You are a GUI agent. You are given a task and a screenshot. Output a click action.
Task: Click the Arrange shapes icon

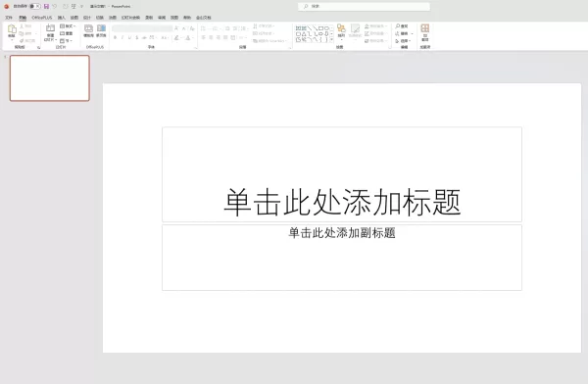tap(341, 28)
